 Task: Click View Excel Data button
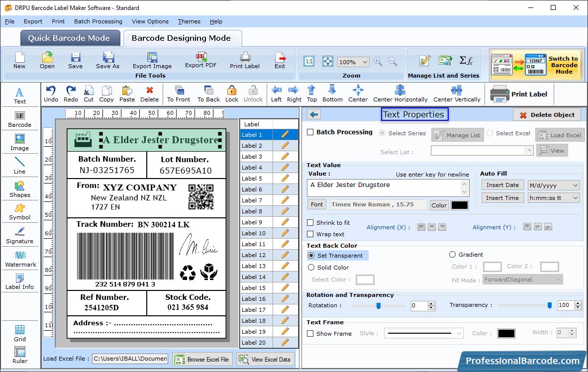pos(265,359)
